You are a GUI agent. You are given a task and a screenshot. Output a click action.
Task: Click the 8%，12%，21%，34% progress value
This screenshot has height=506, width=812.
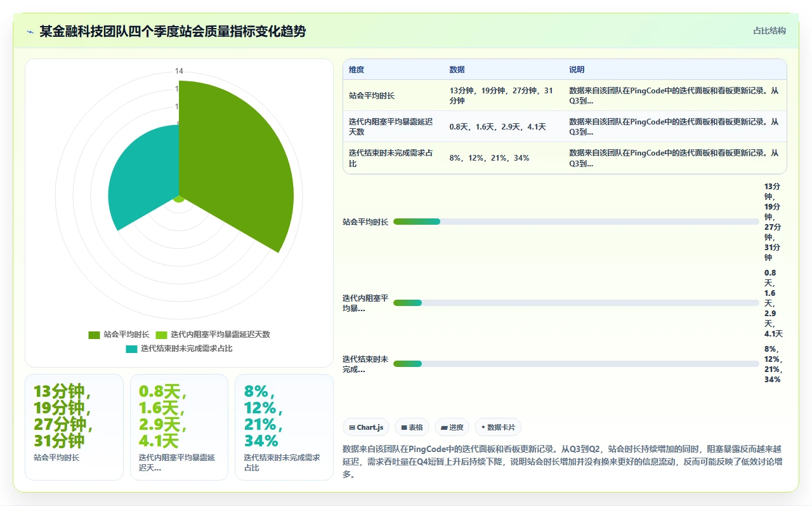[773, 364]
